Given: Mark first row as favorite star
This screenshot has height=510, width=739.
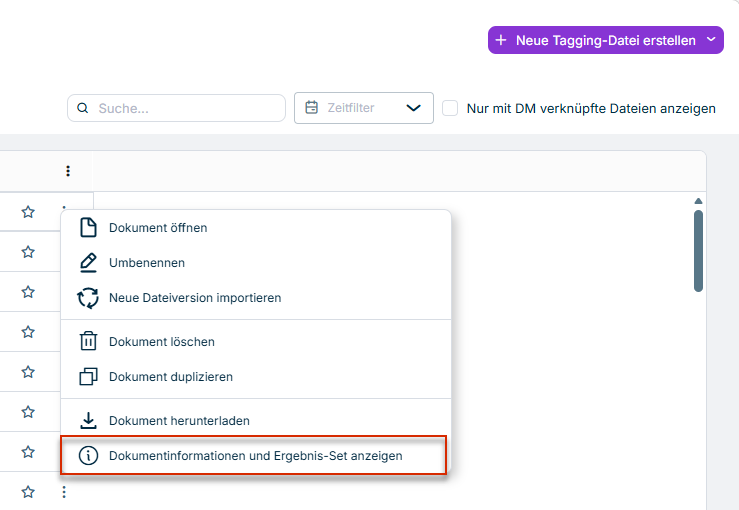Looking at the screenshot, I should click(x=28, y=212).
